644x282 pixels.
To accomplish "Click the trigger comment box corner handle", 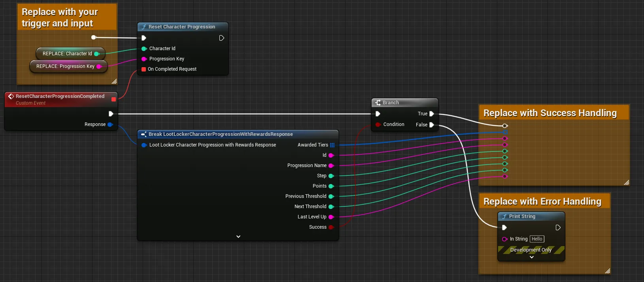I will 114,81.
